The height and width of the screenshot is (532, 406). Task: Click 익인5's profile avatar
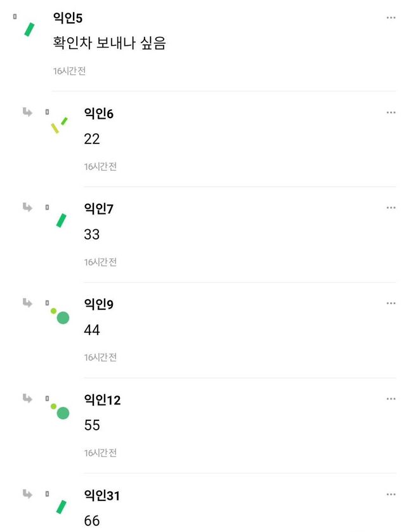click(x=29, y=29)
